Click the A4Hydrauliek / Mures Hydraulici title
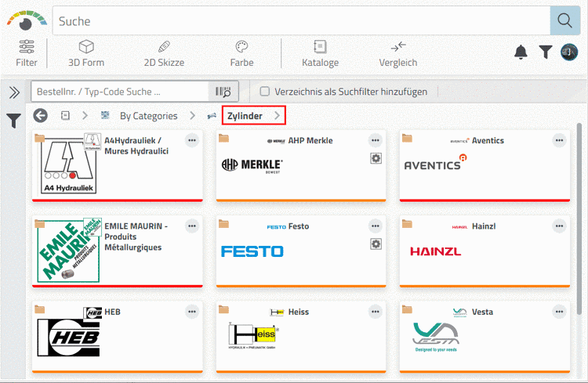This screenshot has width=588, height=383. 136,146
